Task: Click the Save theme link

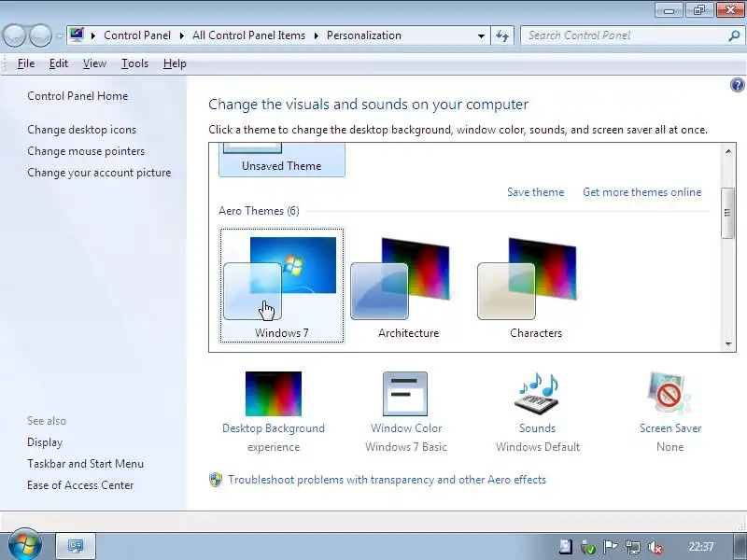Action: click(535, 192)
